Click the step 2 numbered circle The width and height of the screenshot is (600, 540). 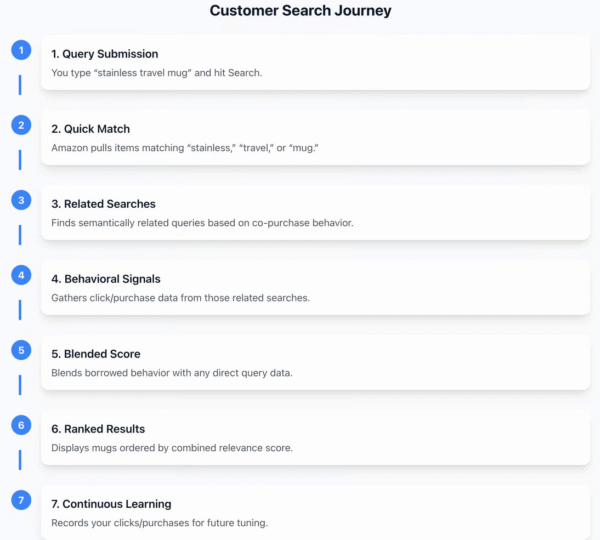pos(21,125)
